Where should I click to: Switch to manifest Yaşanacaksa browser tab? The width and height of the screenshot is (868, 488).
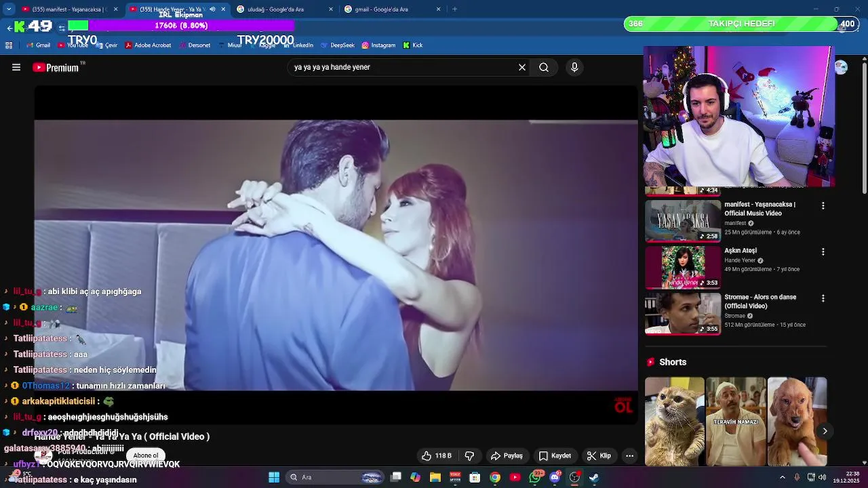coord(64,9)
